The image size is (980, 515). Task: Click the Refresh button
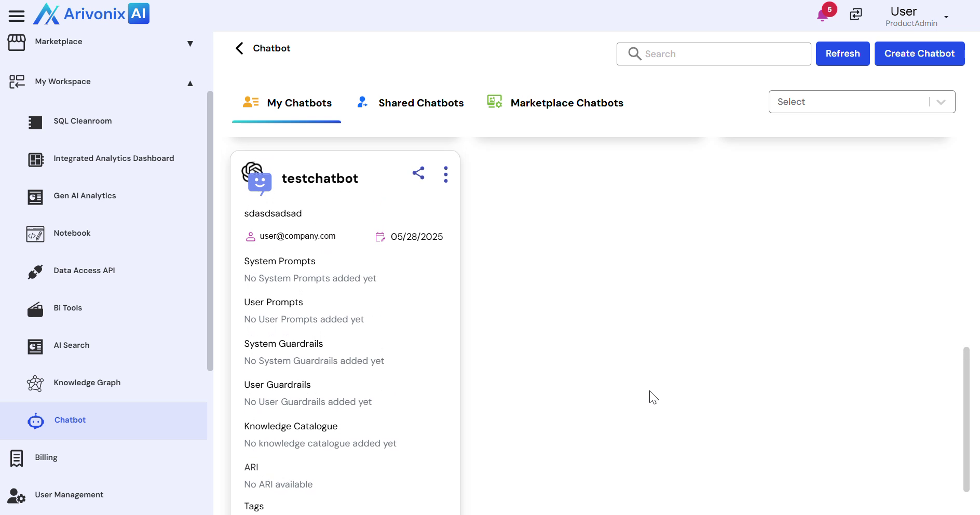842,53
